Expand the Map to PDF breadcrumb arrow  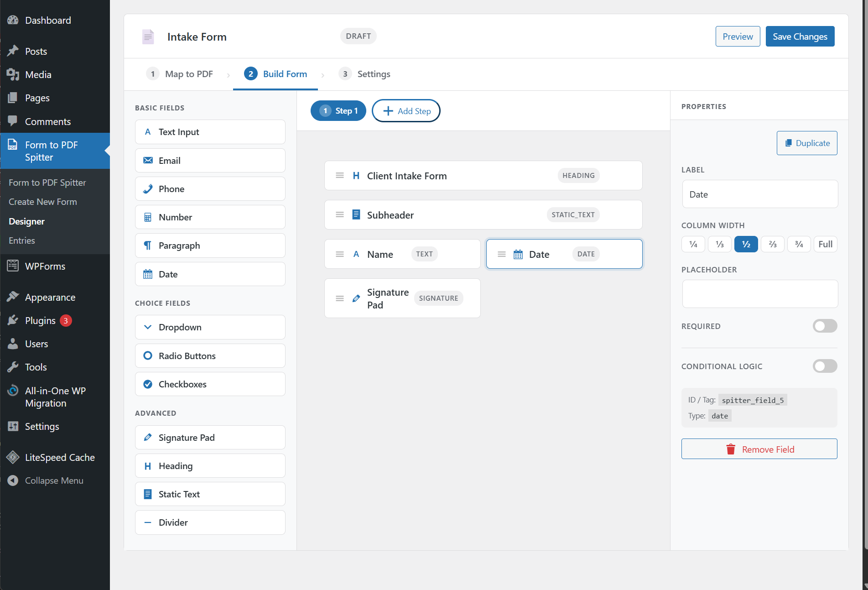pyautogui.click(x=228, y=74)
